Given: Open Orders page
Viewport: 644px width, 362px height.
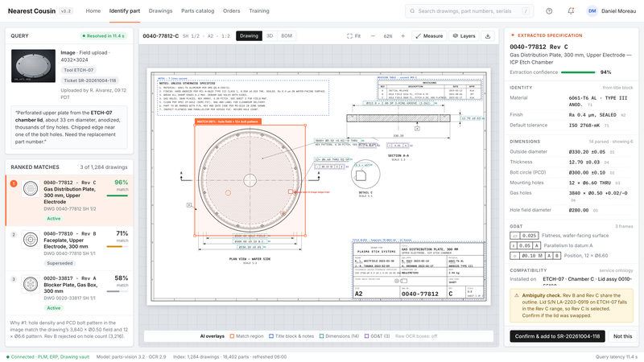Looking at the screenshot, I should pyautogui.click(x=231, y=11).
